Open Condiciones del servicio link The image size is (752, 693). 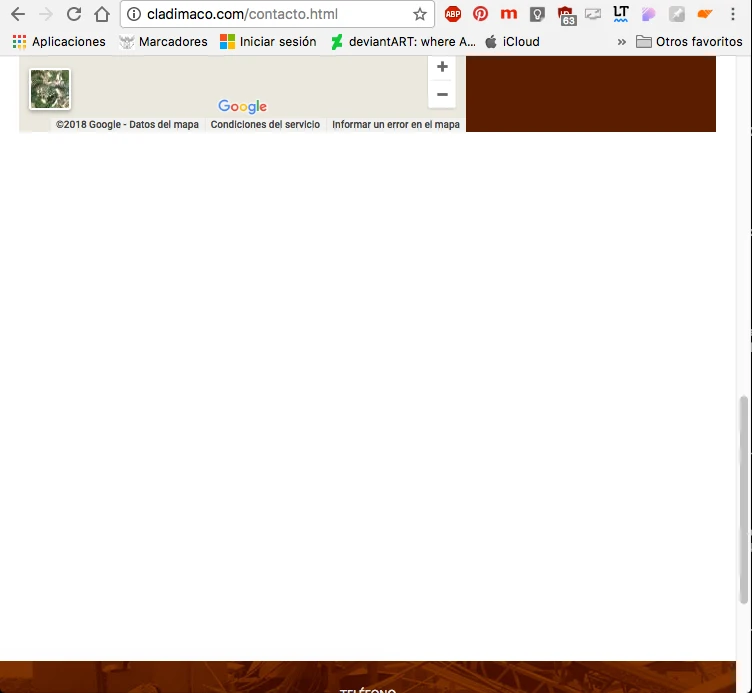click(265, 125)
